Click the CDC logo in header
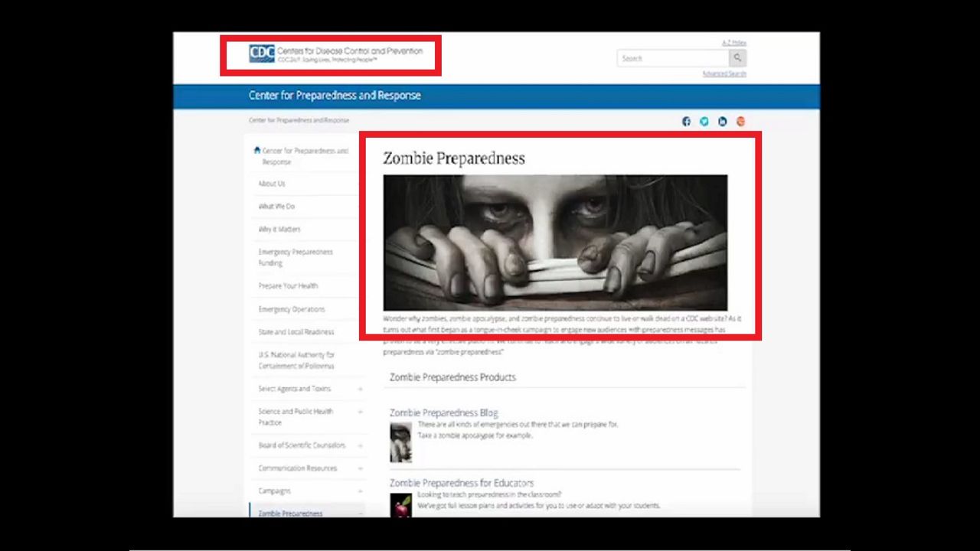This screenshot has height=551, width=980. 262,54
